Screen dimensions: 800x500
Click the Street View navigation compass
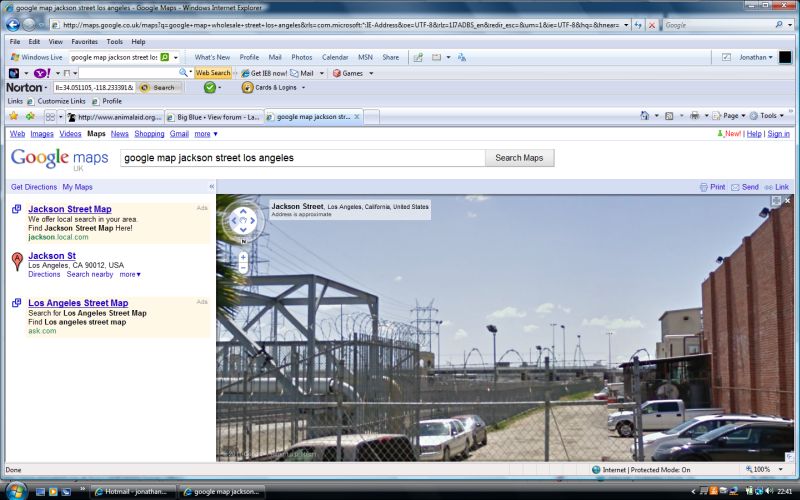pos(242,221)
